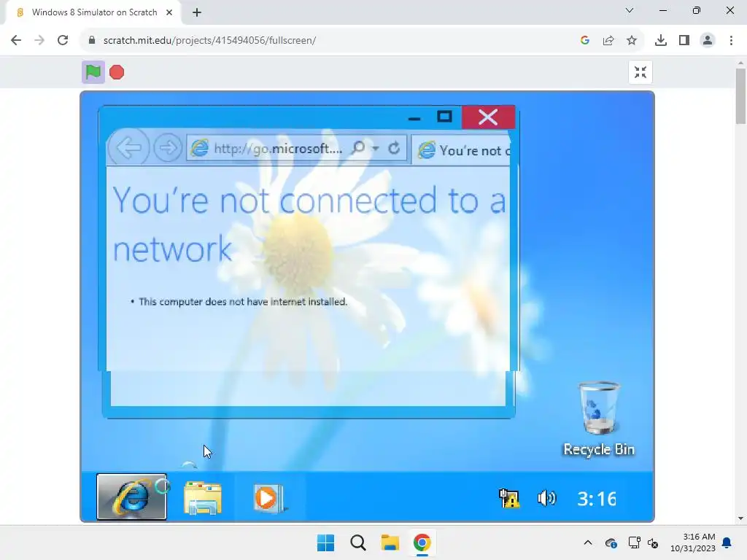Share this page icon in Chrome
Image resolution: width=747 pixels, height=560 pixels.
coord(608,41)
